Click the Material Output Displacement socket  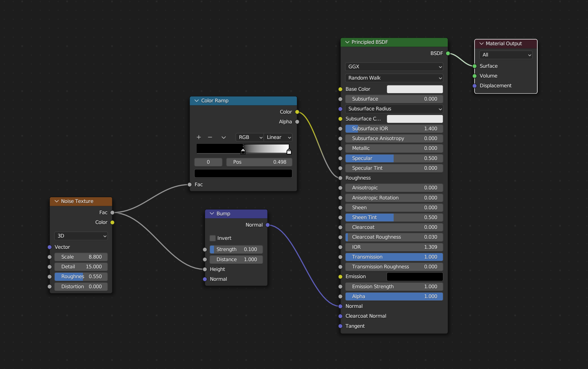pos(475,86)
